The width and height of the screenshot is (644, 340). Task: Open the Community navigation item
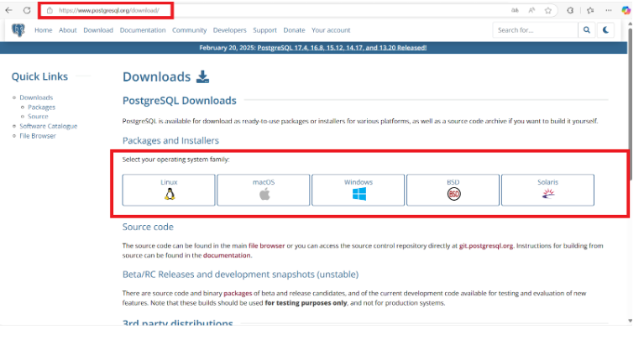pos(189,30)
